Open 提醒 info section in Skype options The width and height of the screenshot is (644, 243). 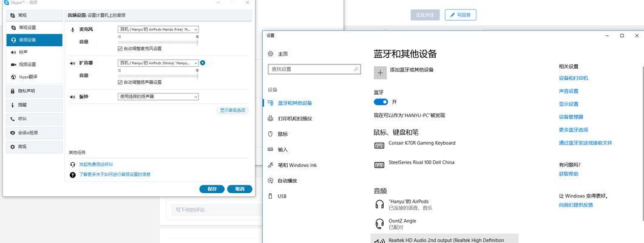point(35,105)
